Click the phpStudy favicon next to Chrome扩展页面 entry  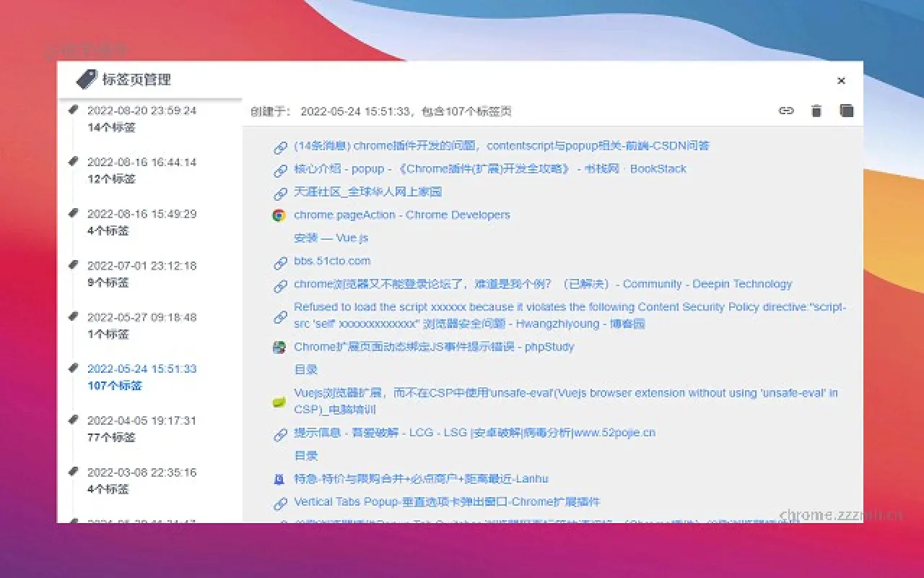coord(279,347)
